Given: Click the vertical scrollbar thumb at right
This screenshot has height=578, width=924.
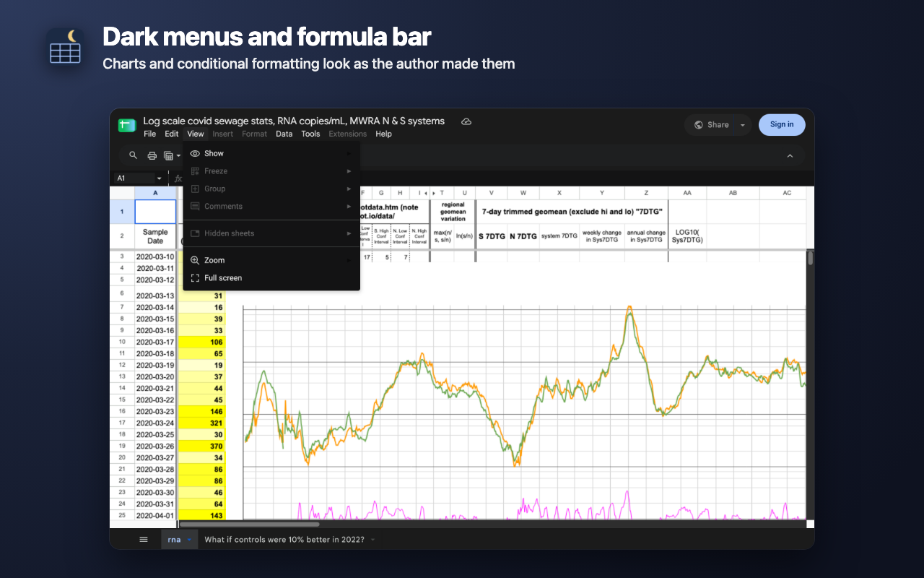Looking at the screenshot, I should tap(810, 258).
